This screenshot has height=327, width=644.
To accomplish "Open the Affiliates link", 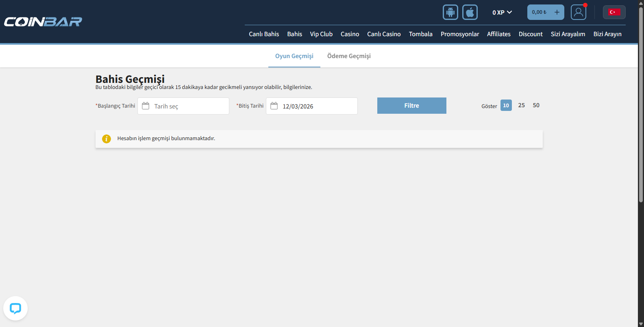I will (x=499, y=34).
